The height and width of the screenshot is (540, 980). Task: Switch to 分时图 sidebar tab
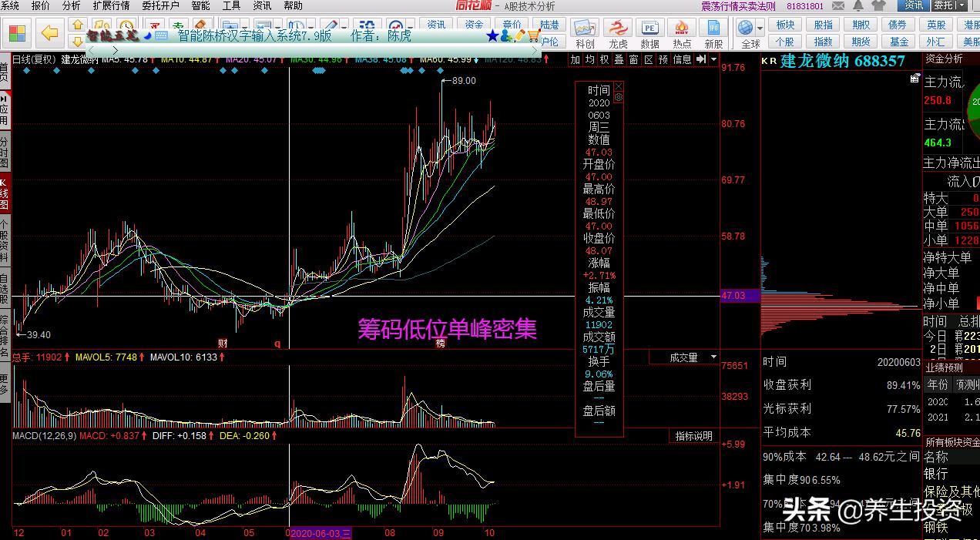tap(5, 153)
